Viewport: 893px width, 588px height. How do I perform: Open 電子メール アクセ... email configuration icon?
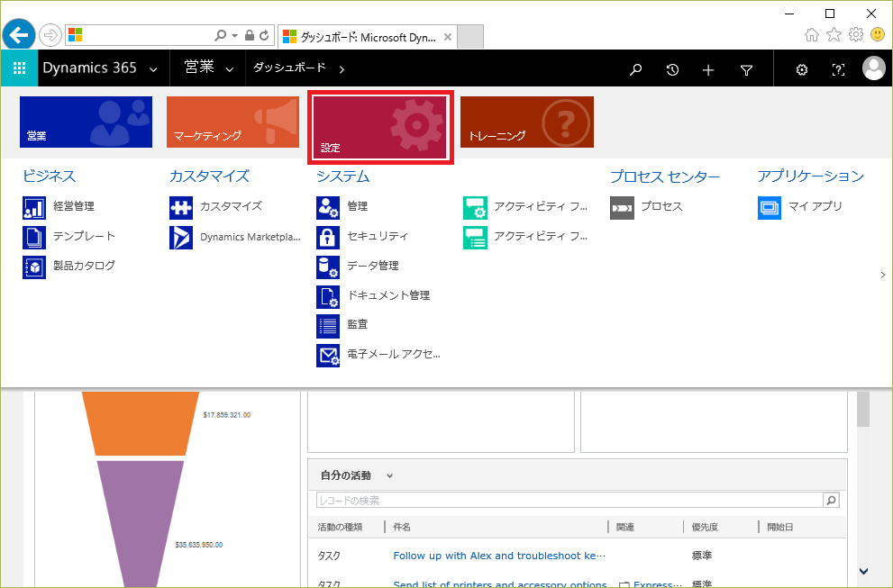point(328,356)
